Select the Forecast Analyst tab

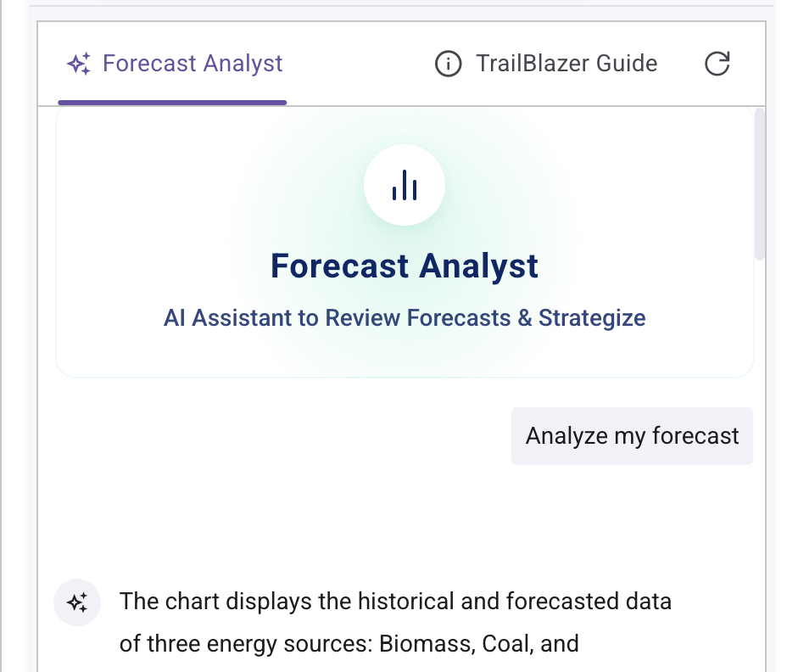(x=173, y=63)
